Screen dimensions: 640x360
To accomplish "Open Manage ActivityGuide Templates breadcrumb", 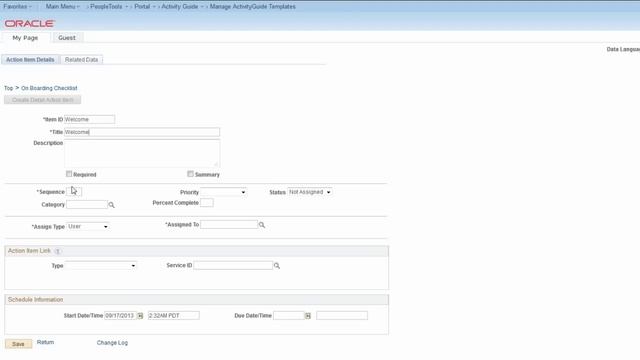I will 253,7.
